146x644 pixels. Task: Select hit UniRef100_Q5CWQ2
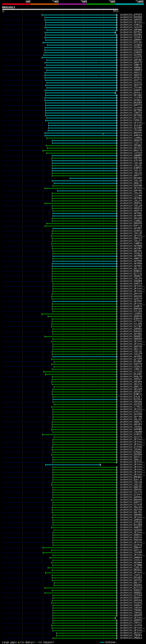tap(131, 146)
